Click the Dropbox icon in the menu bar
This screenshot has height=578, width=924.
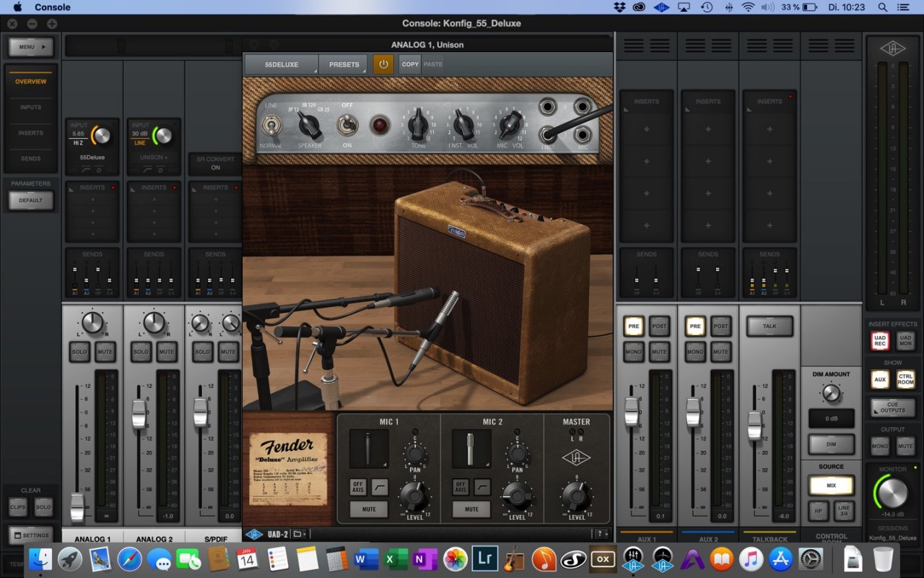tap(619, 7)
